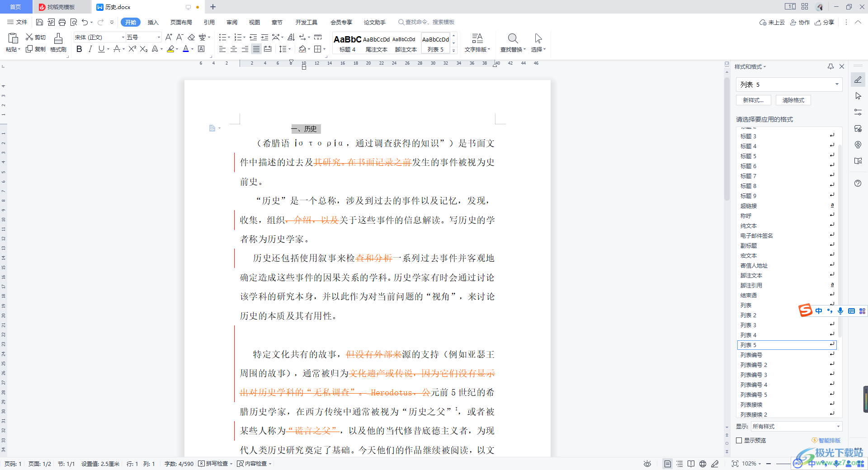Open the 样式和格式 pane title dropdown
This screenshot has width=868, height=470.
point(750,66)
